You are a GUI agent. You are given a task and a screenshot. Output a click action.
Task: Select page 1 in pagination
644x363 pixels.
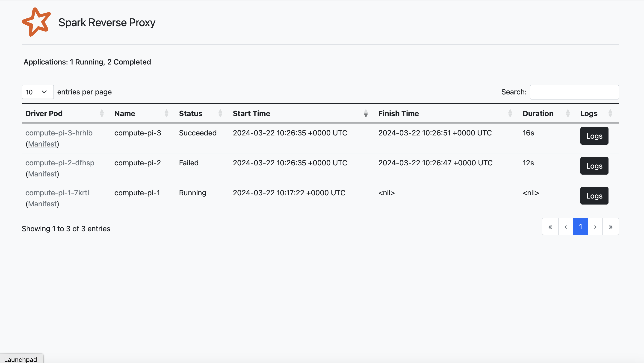[581, 227]
